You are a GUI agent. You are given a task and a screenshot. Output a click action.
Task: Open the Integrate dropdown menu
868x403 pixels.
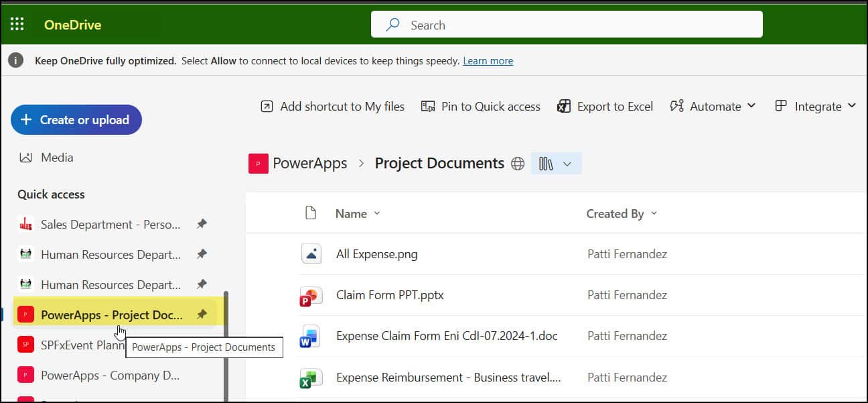tap(815, 106)
